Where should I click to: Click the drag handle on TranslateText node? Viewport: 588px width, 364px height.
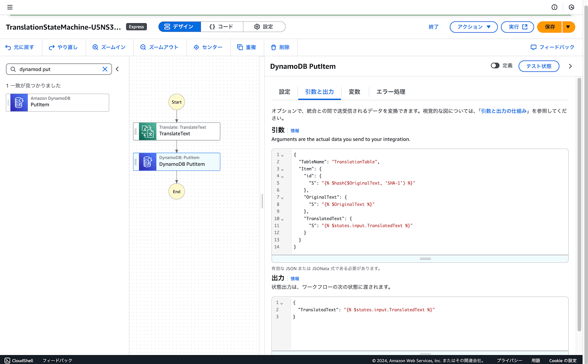[x=136, y=131]
